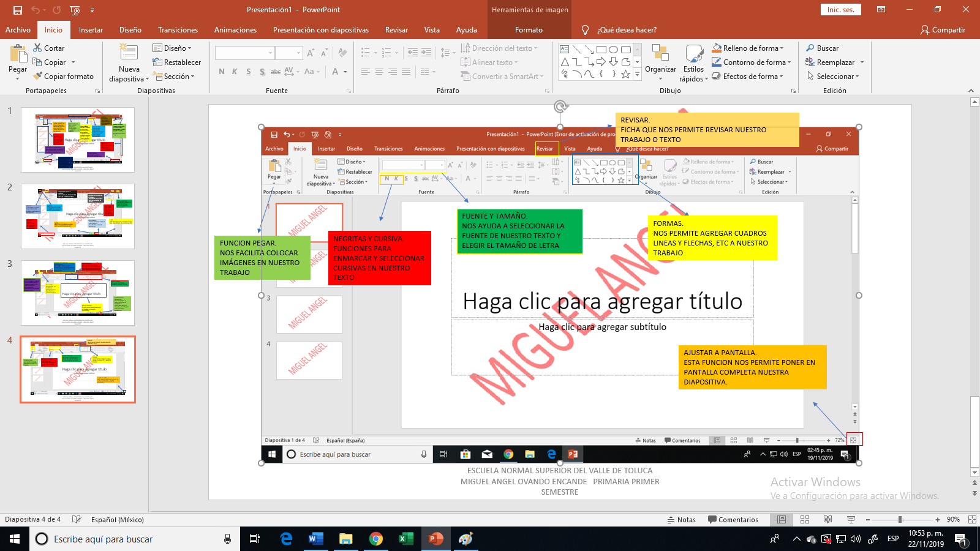Image resolution: width=980 pixels, height=551 pixels.
Task: Toggle bold (Negrita) formatting
Action: point(222,72)
